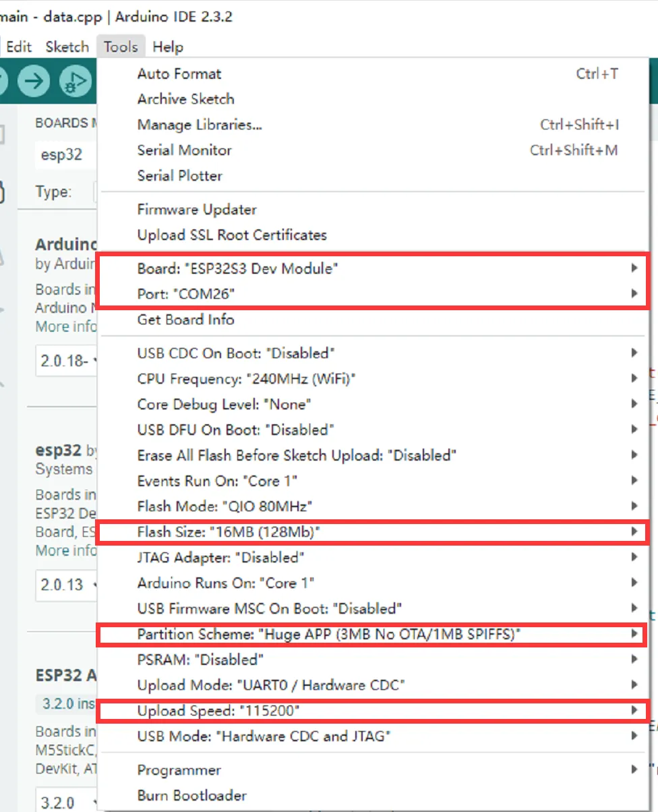
Task: Expand CPU Frequency "240MHz (WiFi)" submenu
Action: [x=373, y=378]
